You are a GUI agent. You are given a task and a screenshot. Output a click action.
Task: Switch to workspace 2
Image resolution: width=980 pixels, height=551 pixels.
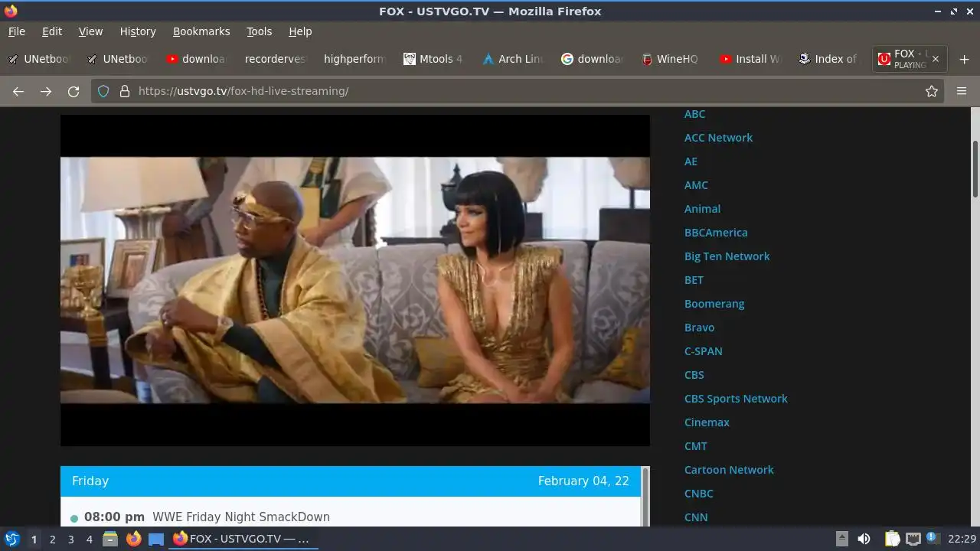click(52, 540)
